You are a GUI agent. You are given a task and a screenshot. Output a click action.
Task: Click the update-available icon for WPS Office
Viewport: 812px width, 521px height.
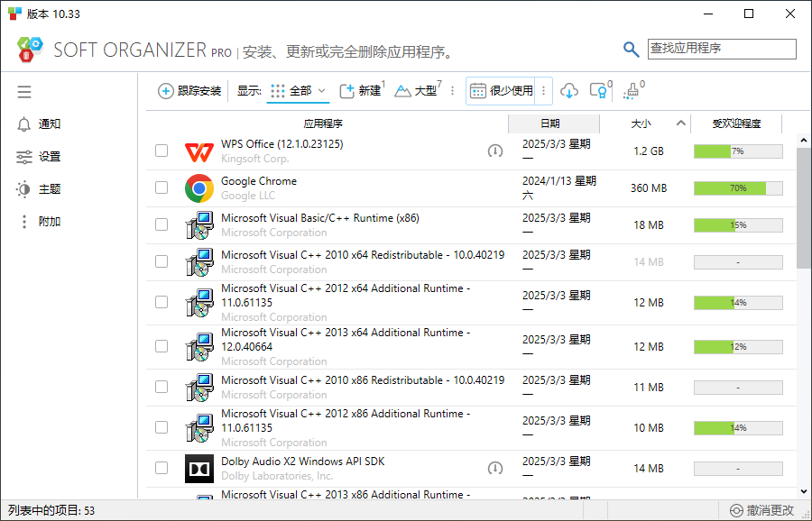coord(495,151)
